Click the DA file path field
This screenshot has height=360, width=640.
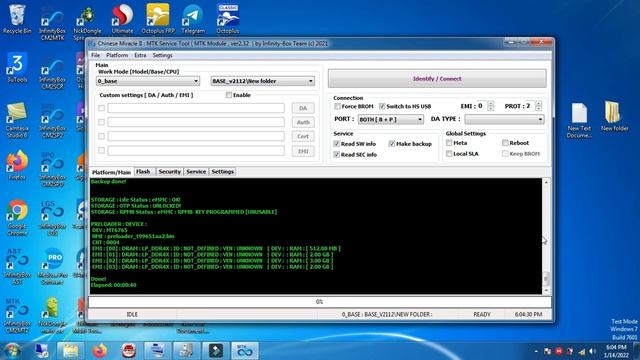point(196,108)
